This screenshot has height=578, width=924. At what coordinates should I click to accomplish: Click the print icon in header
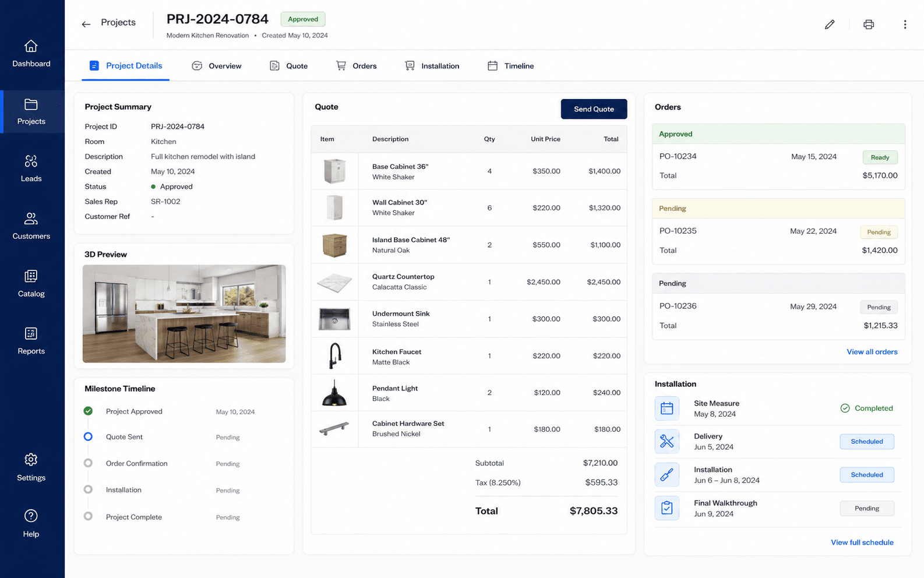coord(869,24)
